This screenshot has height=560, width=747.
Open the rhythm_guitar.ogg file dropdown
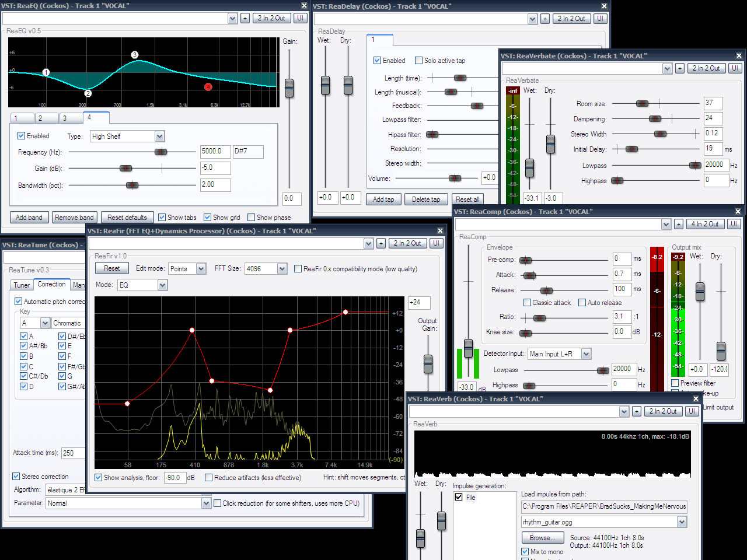pyautogui.click(x=682, y=522)
